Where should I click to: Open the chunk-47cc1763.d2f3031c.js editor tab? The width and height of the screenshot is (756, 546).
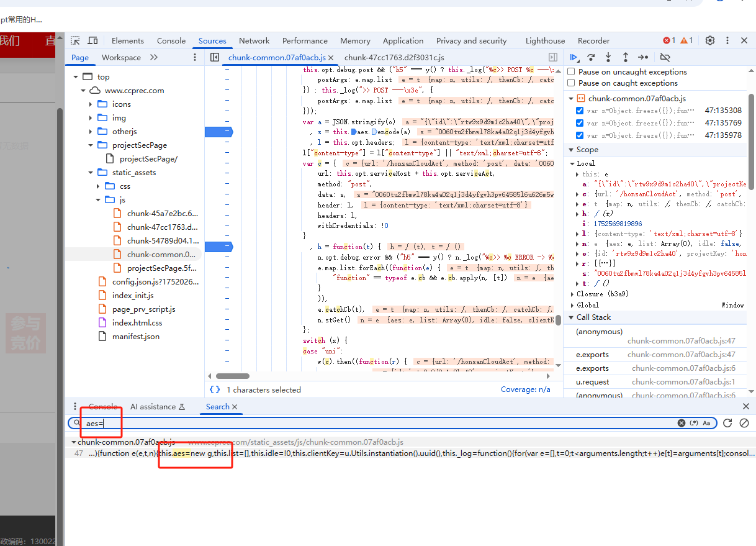coord(395,57)
